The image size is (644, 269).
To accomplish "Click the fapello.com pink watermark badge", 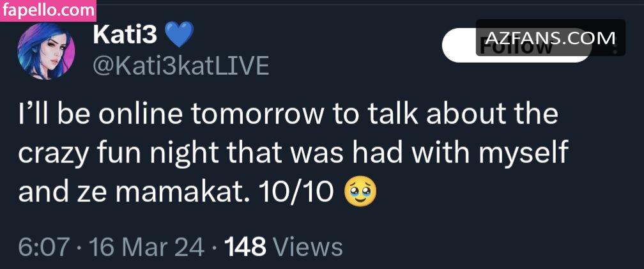I will (47, 10).
